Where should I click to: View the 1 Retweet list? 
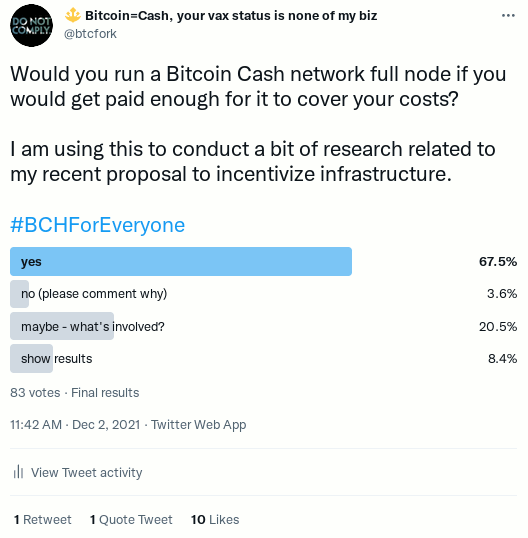(x=43, y=519)
